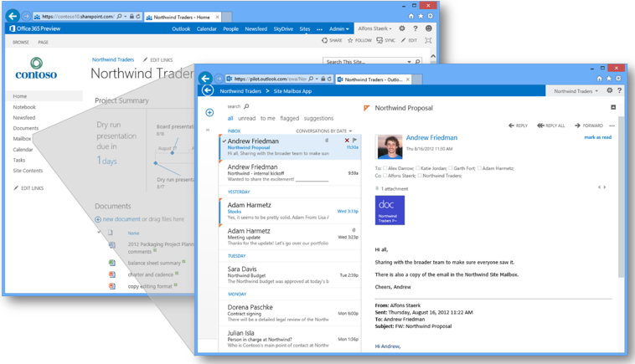The height and width of the screenshot is (364, 635).
Task: Open People in Office 365 top navigation
Action: click(231, 28)
